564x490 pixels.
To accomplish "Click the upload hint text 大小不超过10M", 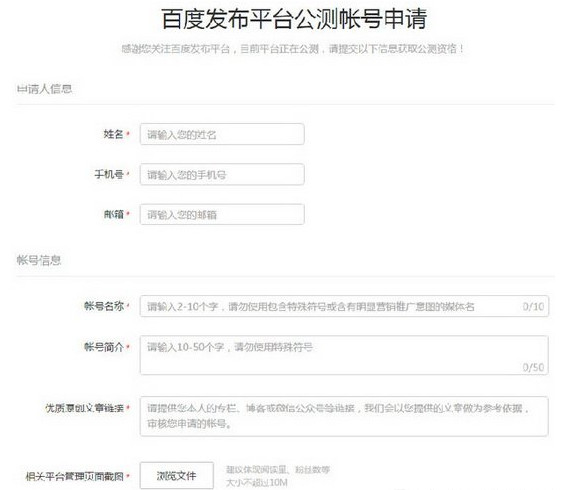I will tap(257, 482).
